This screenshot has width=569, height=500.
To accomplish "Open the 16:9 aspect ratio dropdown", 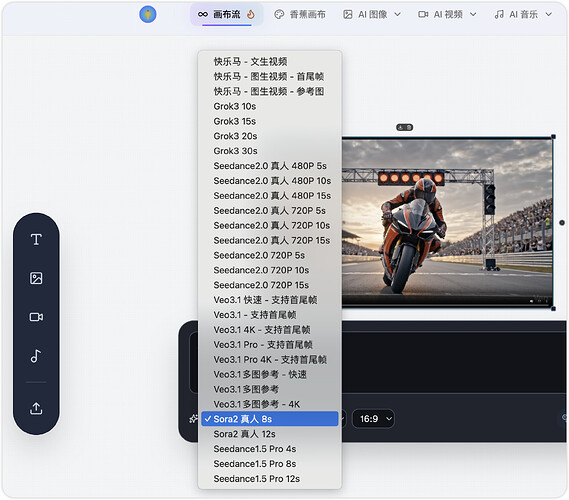I will coord(373,419).
